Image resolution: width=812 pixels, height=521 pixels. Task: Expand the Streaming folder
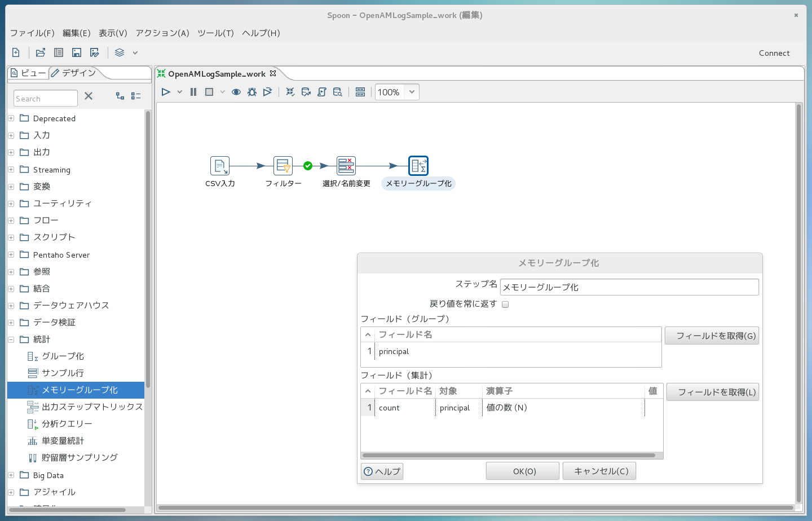pyautogui.click(x=11, y=169)
